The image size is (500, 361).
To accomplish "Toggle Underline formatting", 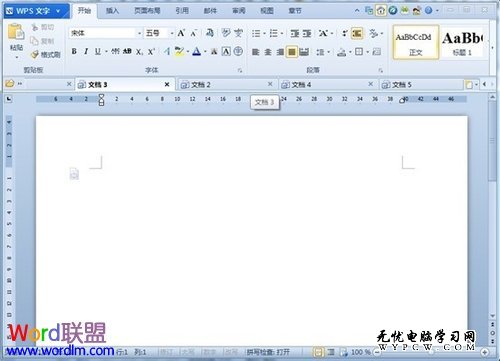I will click(x=98, y=51).
